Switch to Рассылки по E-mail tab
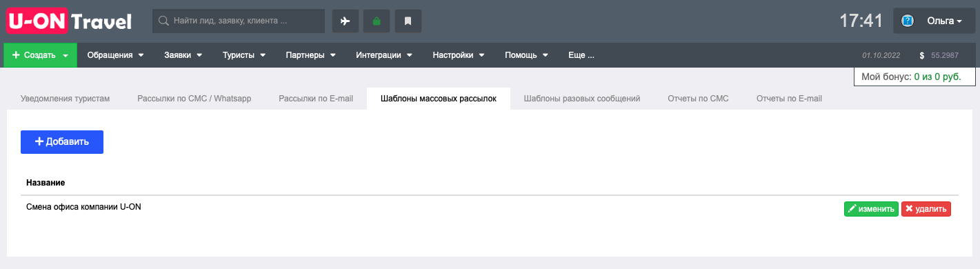 (316, 99)
